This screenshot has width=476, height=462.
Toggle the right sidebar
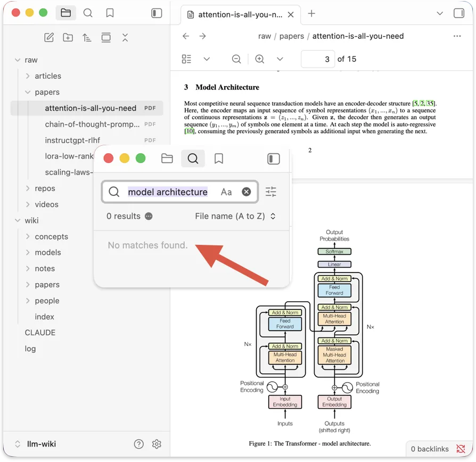459,13
